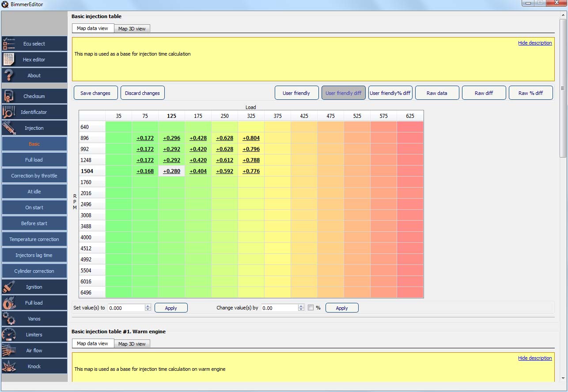
Task: Switch to User friendly view
Action: (x=296, y=93)
